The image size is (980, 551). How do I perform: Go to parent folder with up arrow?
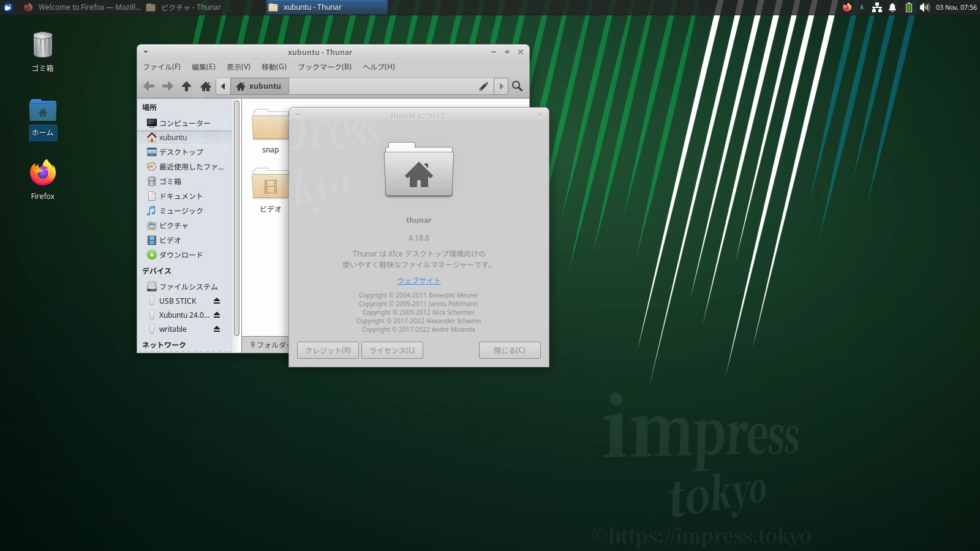click(187, 86)
